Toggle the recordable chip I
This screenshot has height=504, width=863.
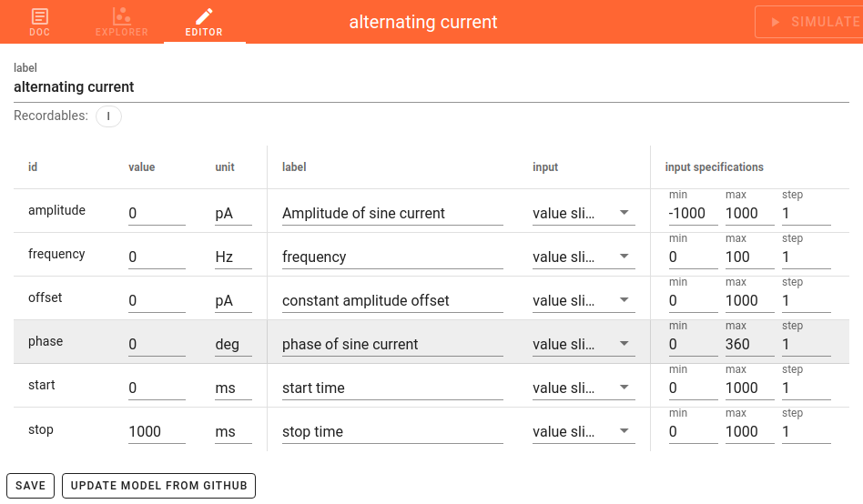click(108, 116)
